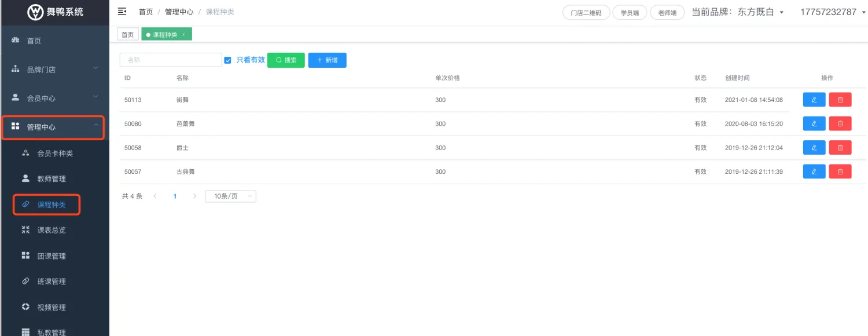The height and width of the screenshot is (336, 868).
Task: Delete the 芭蕾舞 course with trash icon
Action: point(840,123)
